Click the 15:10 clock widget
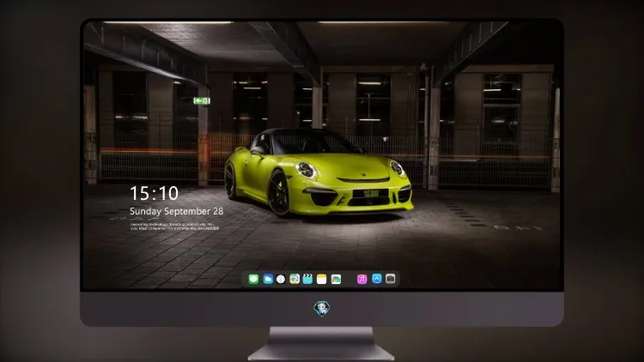Screen dimensions: 644x362 (x=154, y=193)
